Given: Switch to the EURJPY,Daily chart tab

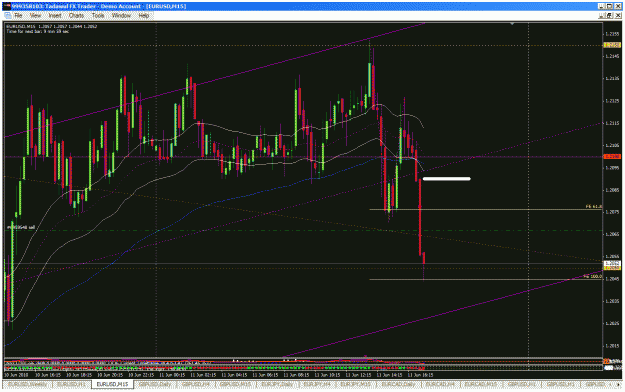Looking at the screenshot, I should pyautogui.click(x=277, y=384).
